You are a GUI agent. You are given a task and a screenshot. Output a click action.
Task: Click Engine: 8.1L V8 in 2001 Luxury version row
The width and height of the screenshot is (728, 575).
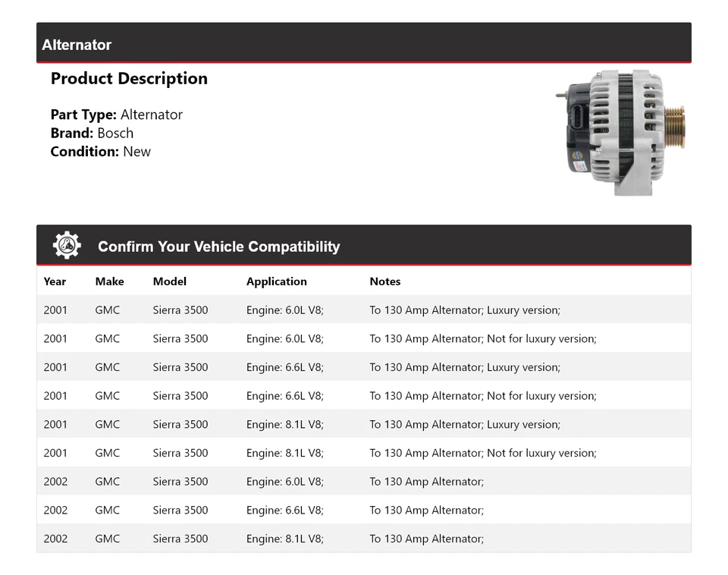pos(285,425)
